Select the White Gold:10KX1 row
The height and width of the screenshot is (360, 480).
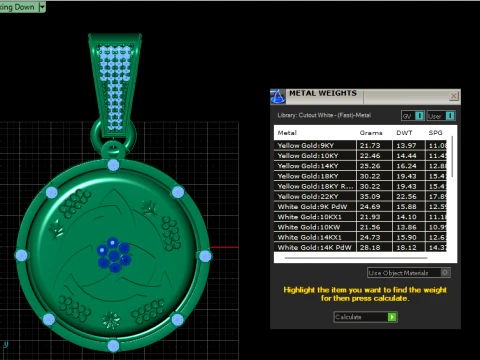[360, 217]
